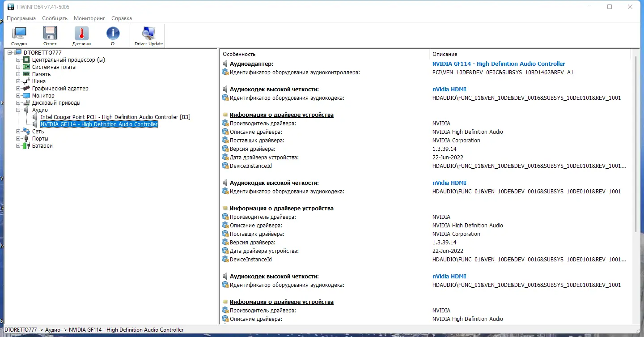Viewport: 644px width, 337px height.
Task: Expand the Графический адаптер node
Action: tap(18, 89)
